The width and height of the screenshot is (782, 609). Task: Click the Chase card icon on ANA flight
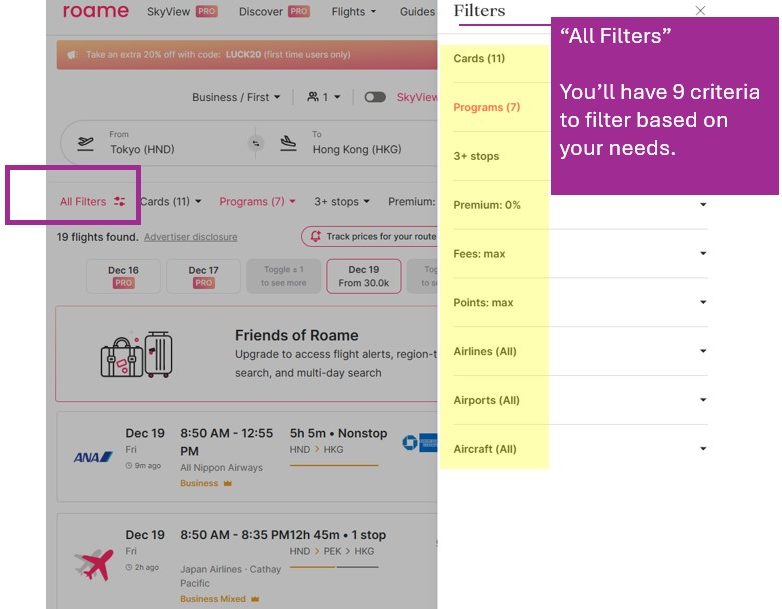tap(409, 442)
